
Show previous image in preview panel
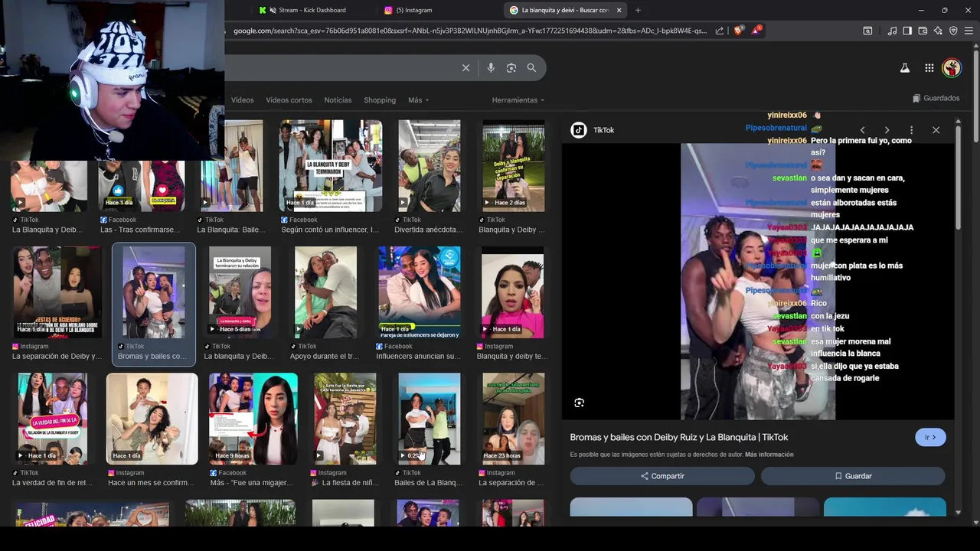pyautogui.click(x=863, y=130)
